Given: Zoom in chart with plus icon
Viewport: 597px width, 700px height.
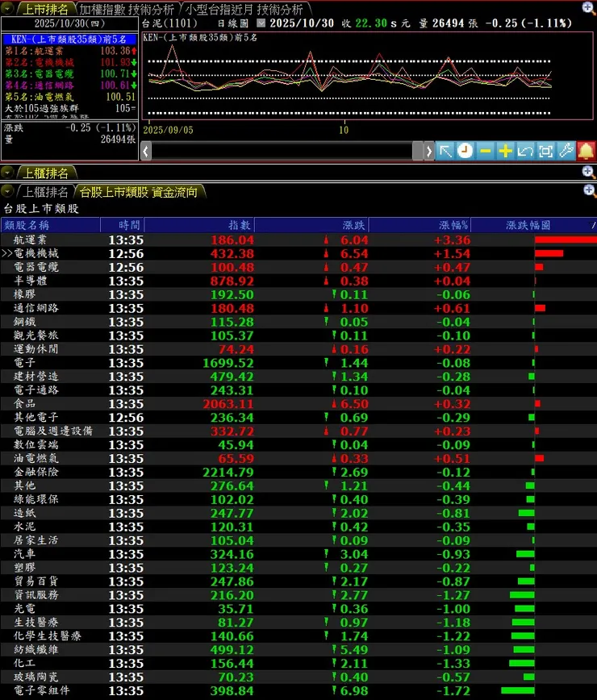Looking at the screenshot, I should click(x=506, y=152).
